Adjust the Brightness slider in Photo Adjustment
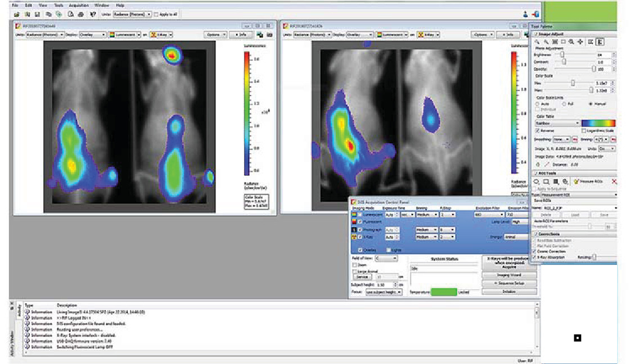The image size is (630, 364). pyautogui.click(x=561, y=55)
